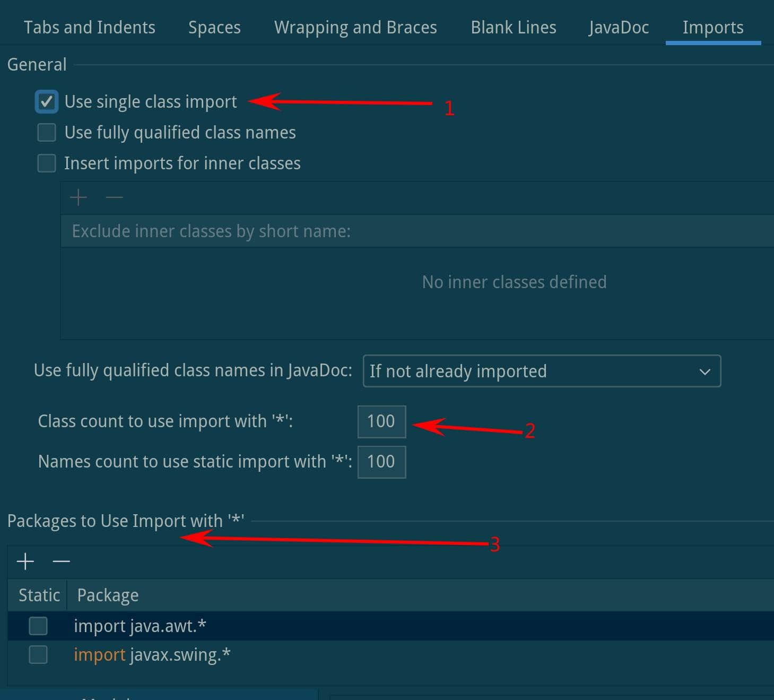Viewport: 774px width, 700px height.
Task: Click the No inner classes defined placeholder
Action: pos(514,282)
